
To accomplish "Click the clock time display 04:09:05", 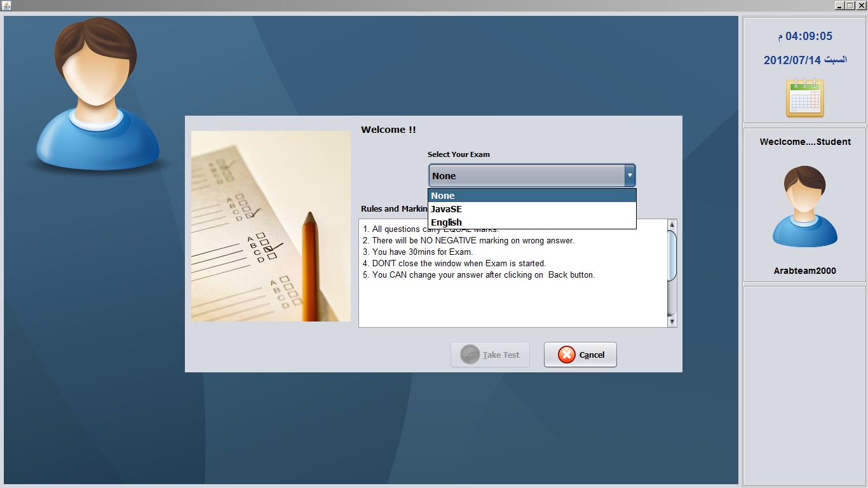I will (x=809, y=36).
